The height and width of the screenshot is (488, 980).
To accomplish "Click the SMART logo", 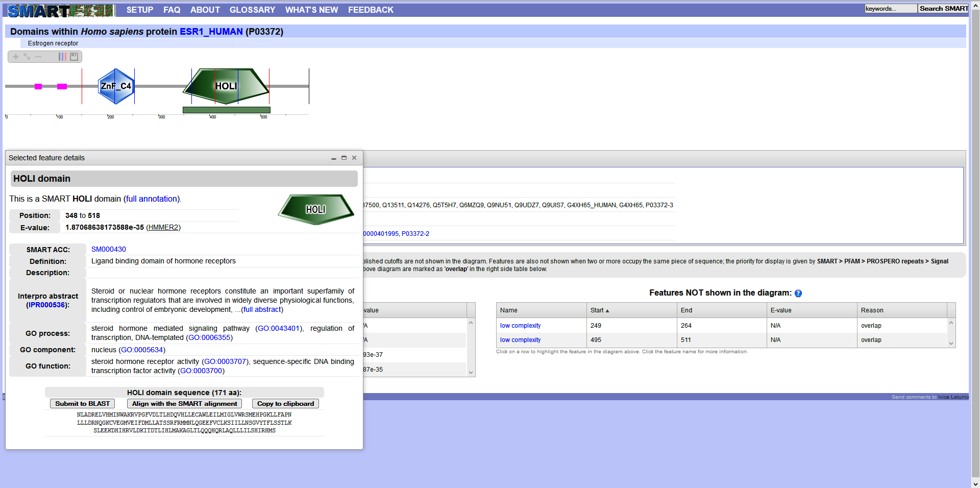I will [60, 10].
